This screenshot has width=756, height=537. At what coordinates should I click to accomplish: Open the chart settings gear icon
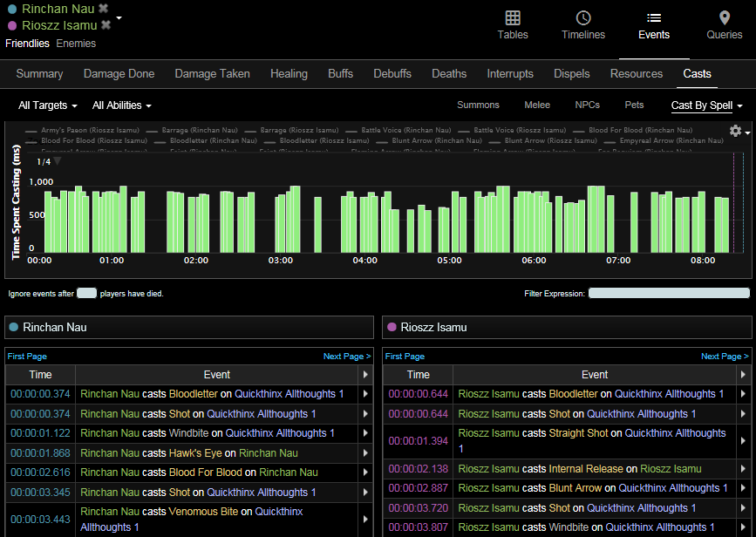[736, 131]
